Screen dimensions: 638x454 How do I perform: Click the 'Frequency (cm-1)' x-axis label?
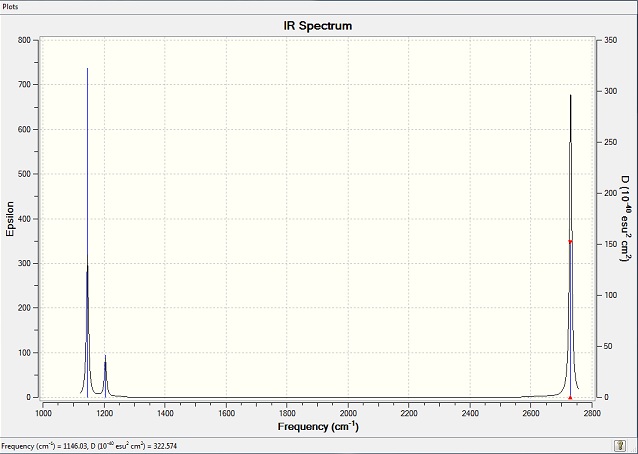point(318,426)
